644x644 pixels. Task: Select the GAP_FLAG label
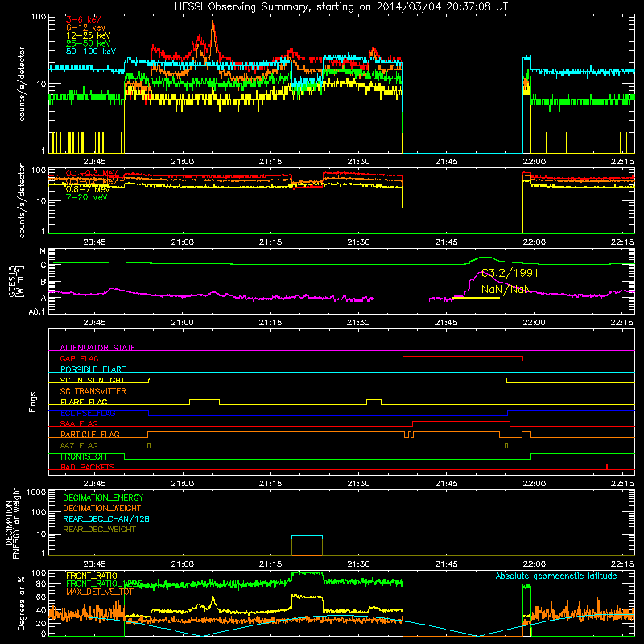(x=79, y=358)
